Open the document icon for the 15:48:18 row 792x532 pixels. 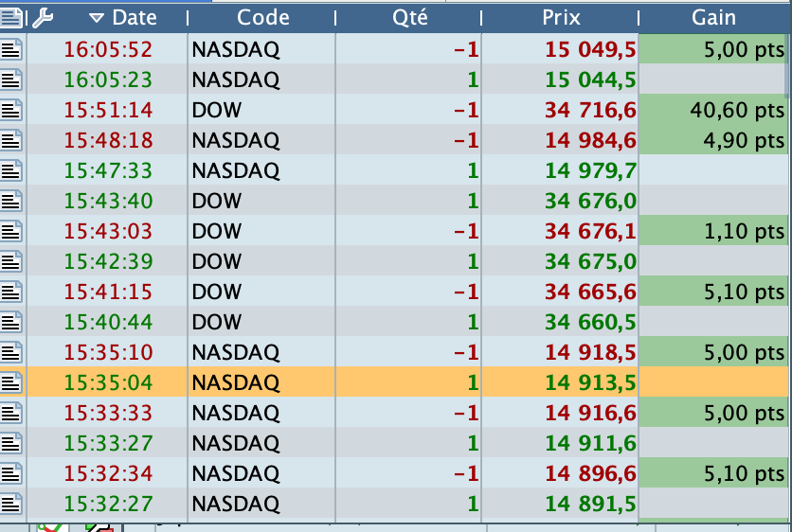pos(11,140)
